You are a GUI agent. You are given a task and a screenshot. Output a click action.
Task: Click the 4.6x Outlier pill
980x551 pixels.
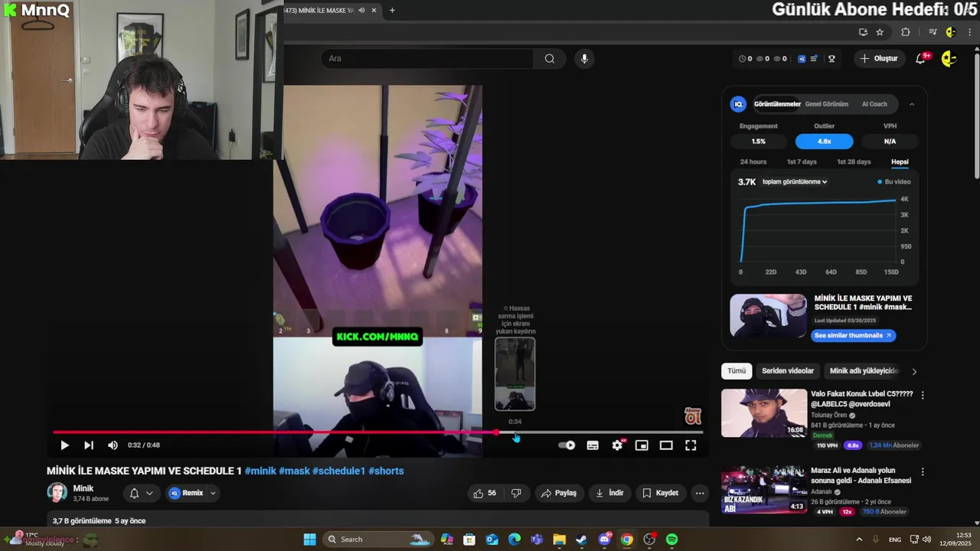824,142
